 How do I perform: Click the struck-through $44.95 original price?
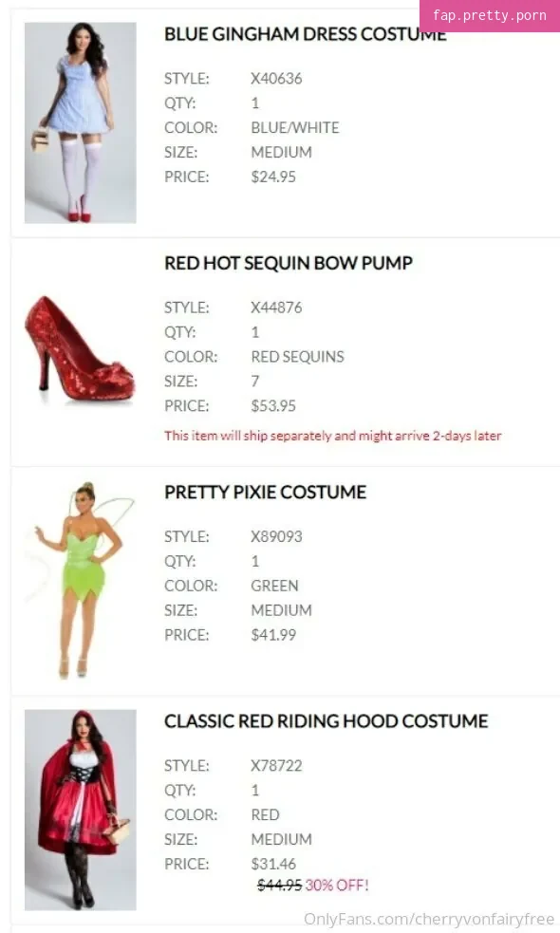(x=279, y=886)
